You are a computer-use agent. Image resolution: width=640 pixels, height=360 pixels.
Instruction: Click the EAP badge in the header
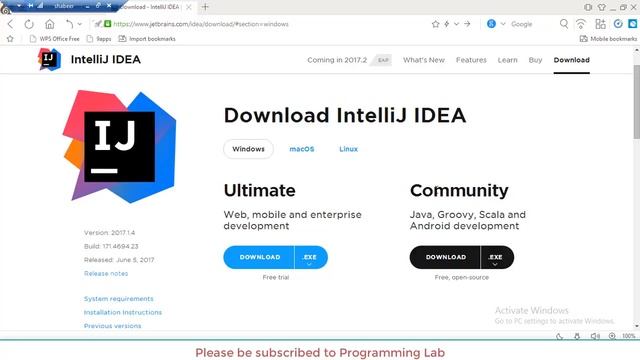(x=383, y=60)
